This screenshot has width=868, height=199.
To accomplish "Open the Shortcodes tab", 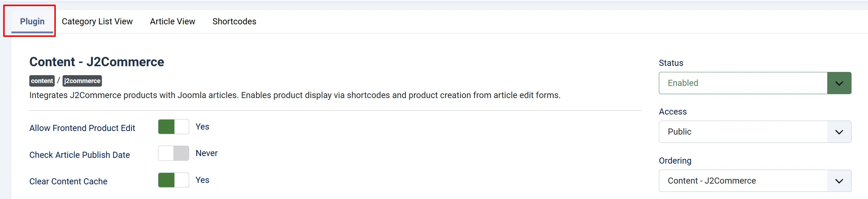I will [x=234, y=21].
